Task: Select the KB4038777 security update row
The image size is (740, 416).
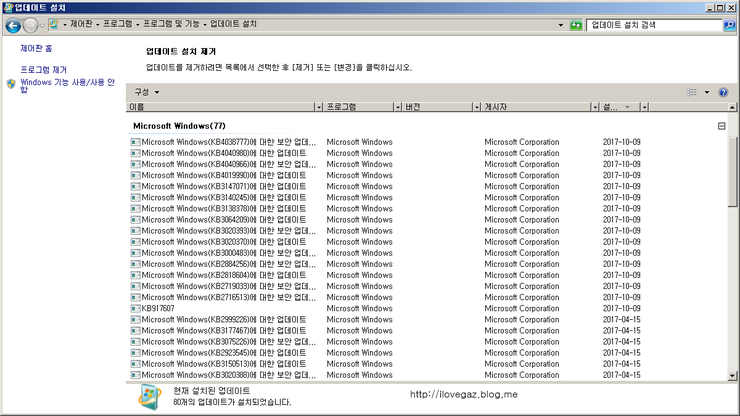Action: [386, 142]
